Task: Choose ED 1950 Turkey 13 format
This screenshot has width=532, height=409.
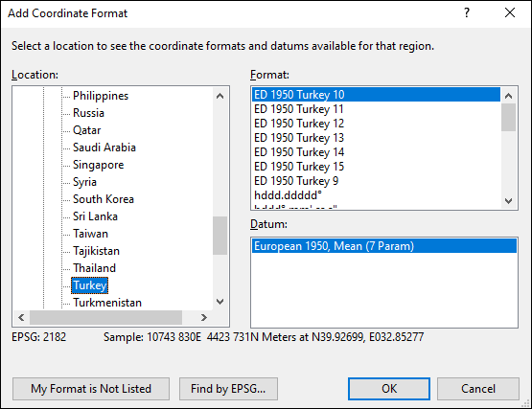Action: 376,138
